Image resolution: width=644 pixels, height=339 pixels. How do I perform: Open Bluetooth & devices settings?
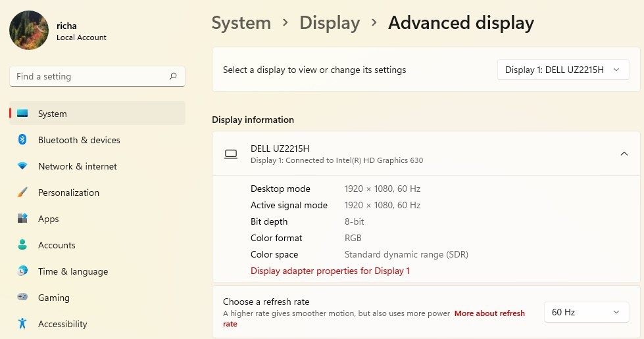tap(97, 139)
